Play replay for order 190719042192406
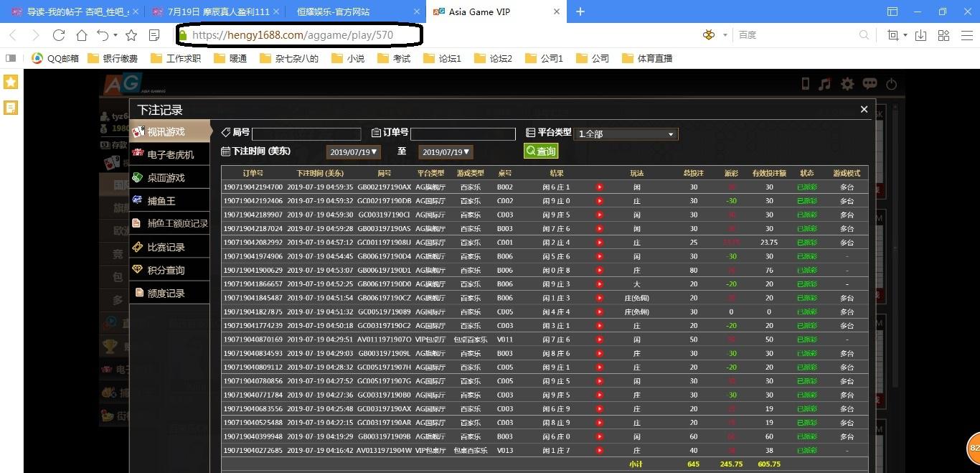980x473 pixels. (600, 201)
